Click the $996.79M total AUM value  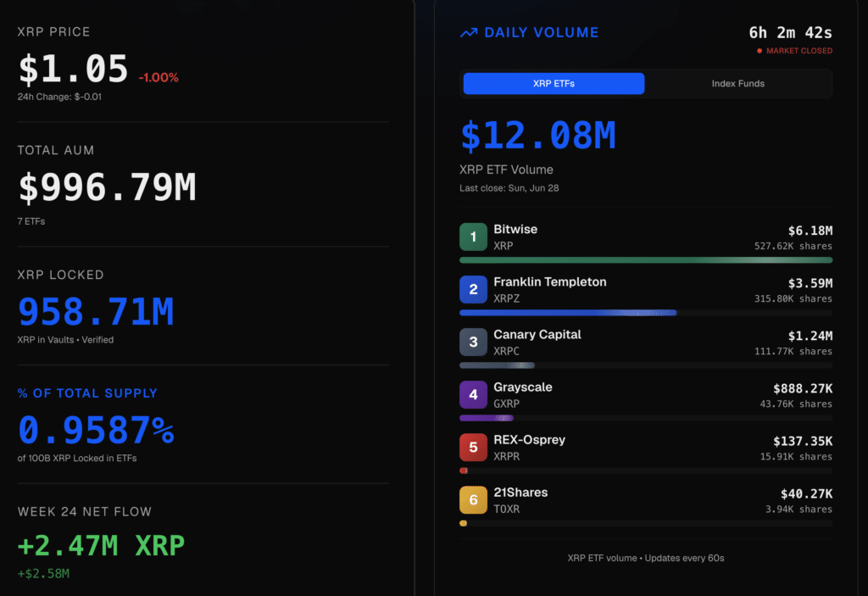pos(108,187)
